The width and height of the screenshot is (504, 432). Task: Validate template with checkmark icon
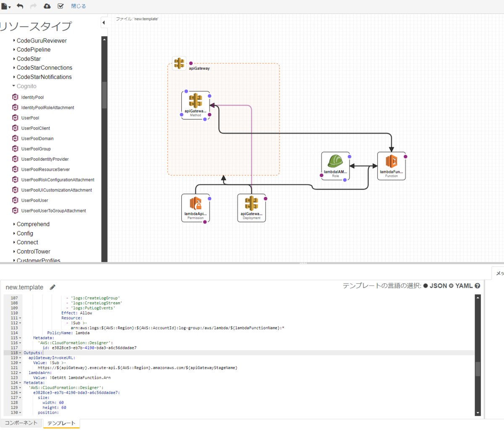pyautogui.click(x=60, y=6)
